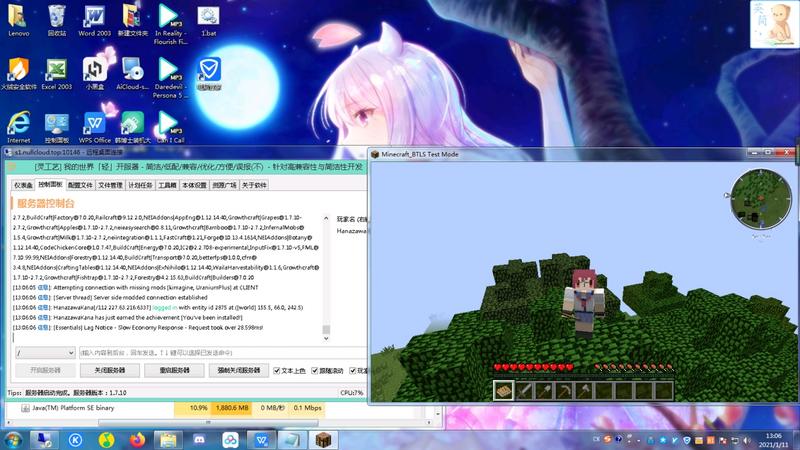Open the AiCloud desktop shortcut

(x=132, y=74)
